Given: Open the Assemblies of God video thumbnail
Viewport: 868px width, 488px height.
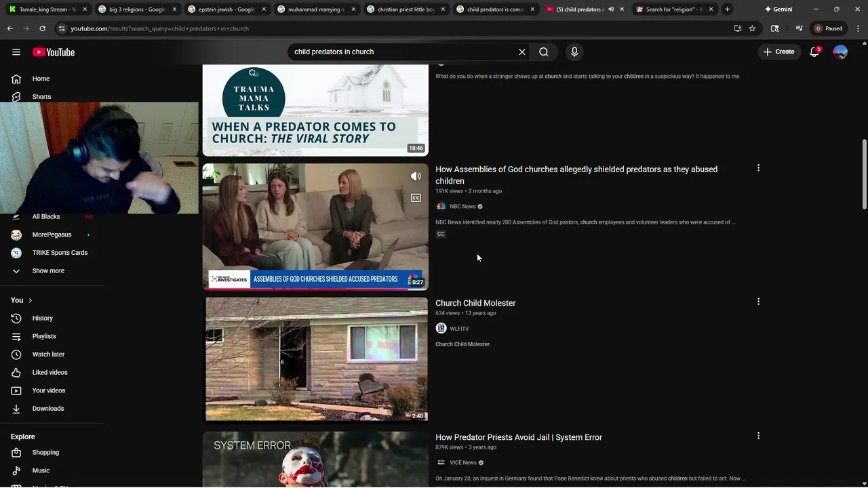Looking at the screenshot, I should point(315,226).
